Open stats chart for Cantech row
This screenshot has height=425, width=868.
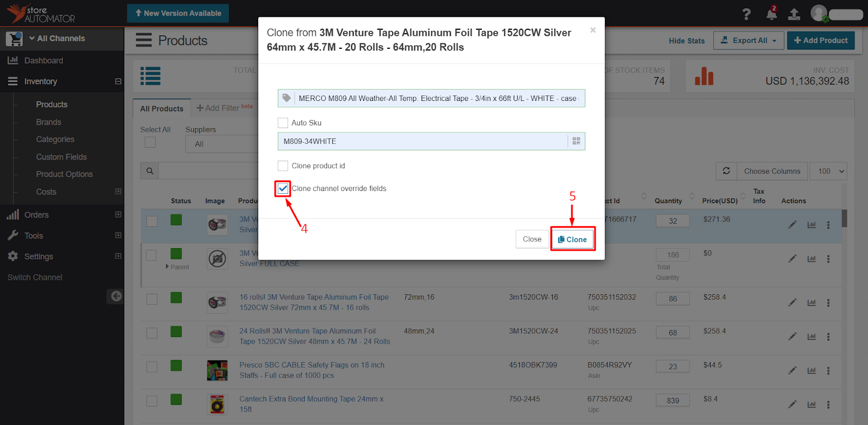coord(812,404)
